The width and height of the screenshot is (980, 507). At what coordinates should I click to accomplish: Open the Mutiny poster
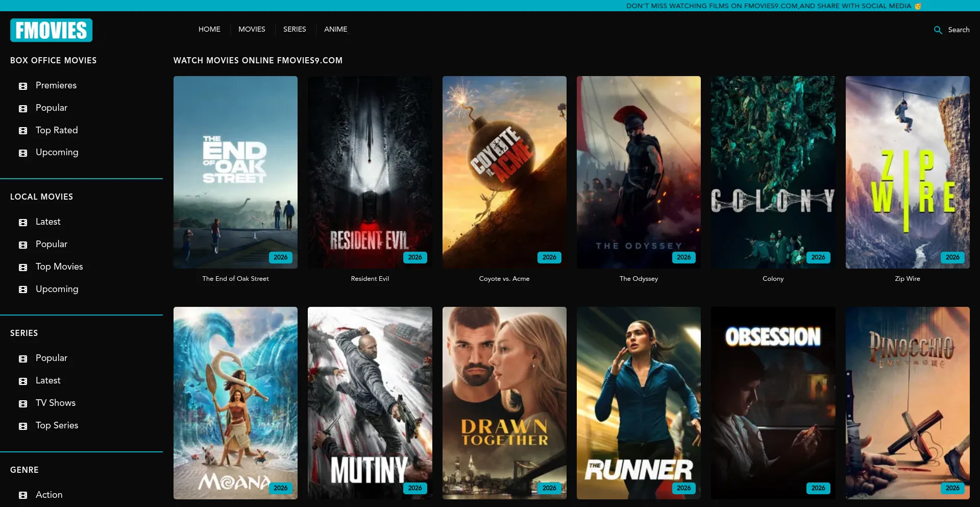pyautogui.click(x=370, y=403)
